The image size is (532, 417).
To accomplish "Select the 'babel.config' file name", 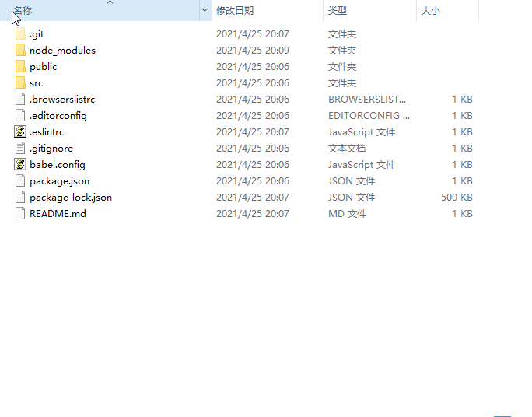I will tap(58, 165).
